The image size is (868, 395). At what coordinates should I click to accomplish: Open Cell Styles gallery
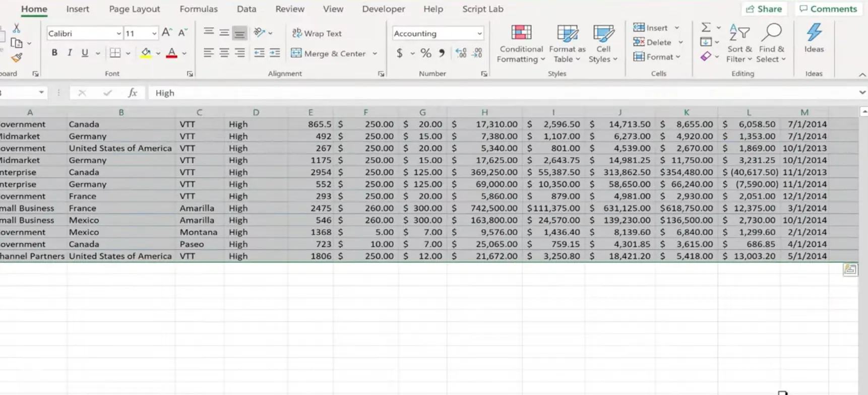click(x=603, y=44)
